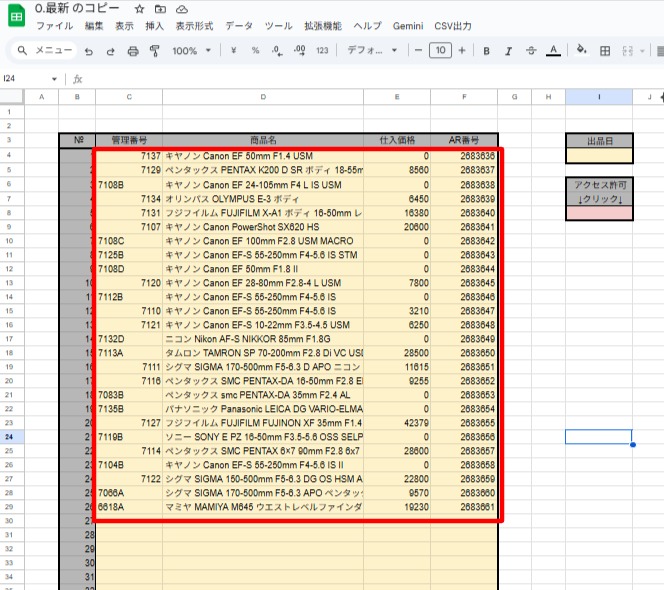664x590 pixels.
Task: Open the データ menu
Action: (x=239, y=25)
